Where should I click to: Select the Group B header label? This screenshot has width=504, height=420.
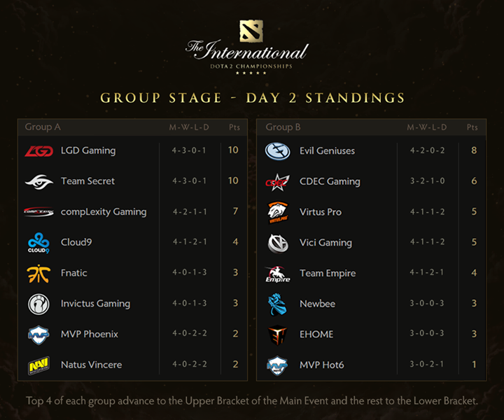[x=283, y=127]
